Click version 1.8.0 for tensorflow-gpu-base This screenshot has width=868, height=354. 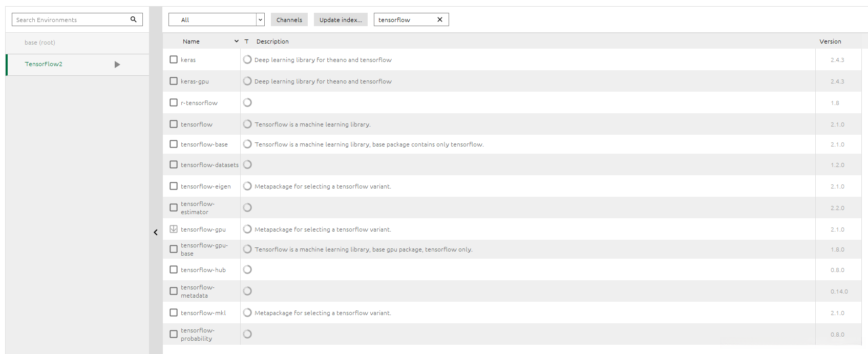[x=837, y=249]
